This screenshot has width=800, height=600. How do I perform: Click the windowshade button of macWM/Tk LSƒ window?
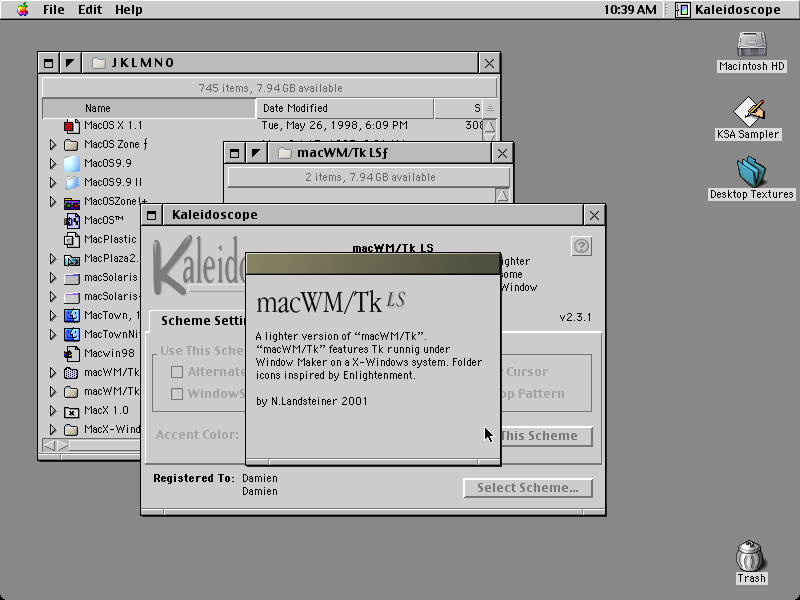pos(234,153)
